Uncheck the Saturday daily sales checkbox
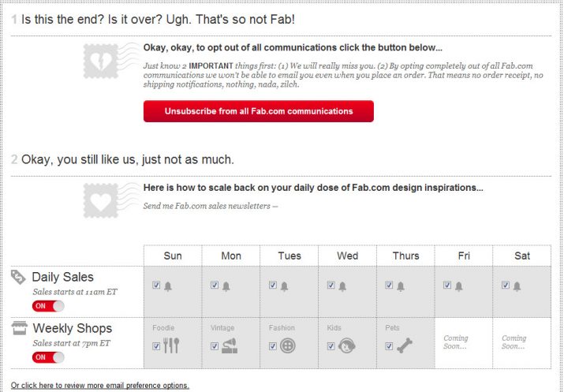The width and height of the screenshot is (564, 392). pos(506,286)
